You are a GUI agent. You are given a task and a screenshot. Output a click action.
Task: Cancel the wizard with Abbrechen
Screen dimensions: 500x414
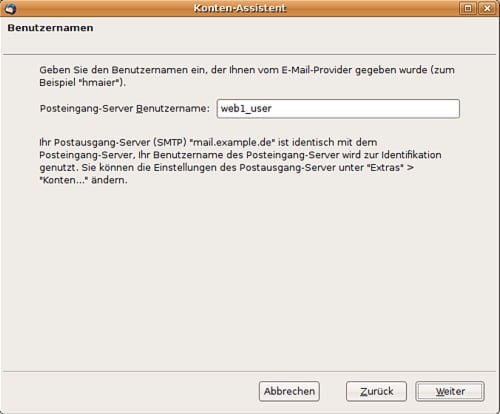pyautogui.click(x=289, y=391)
